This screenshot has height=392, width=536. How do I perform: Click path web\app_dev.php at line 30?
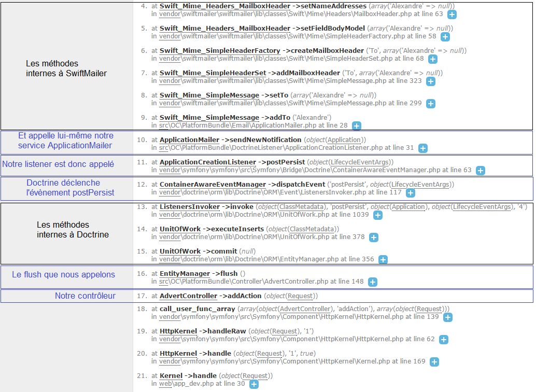coord(186,384)
